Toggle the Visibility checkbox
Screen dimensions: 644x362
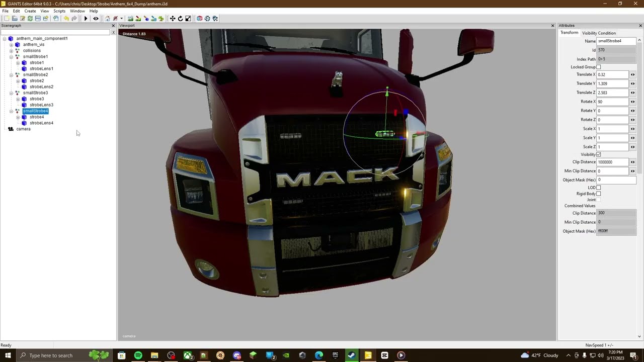(598, 154)
